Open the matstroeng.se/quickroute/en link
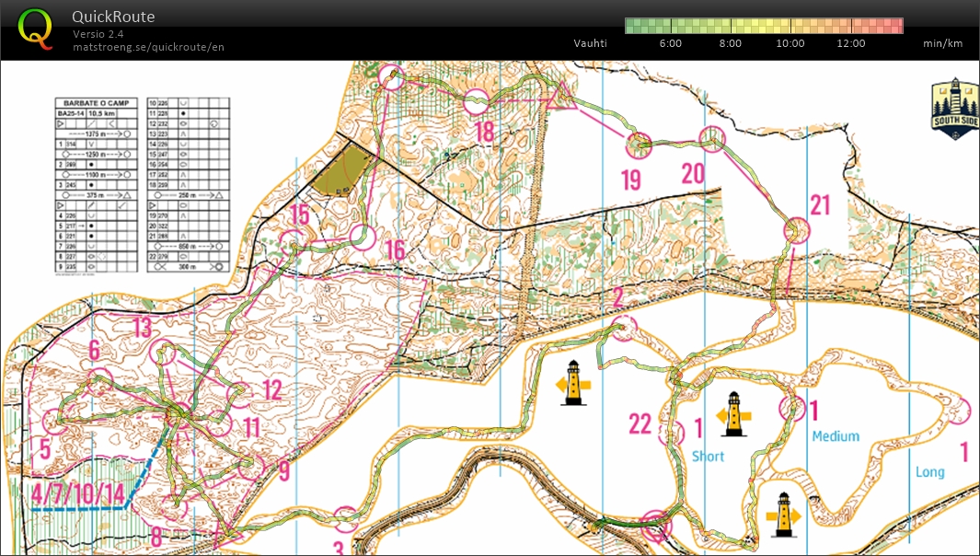The height and width of the screenshot is (556, 980). (148, 47)
